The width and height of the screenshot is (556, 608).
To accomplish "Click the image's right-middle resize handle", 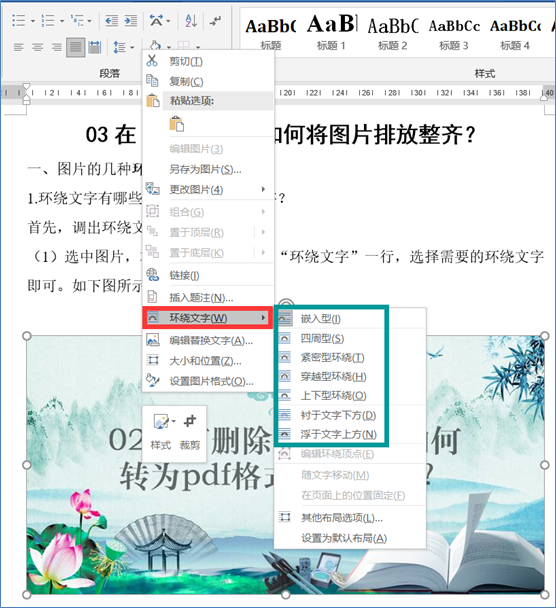I will click(x=544, y=465).
